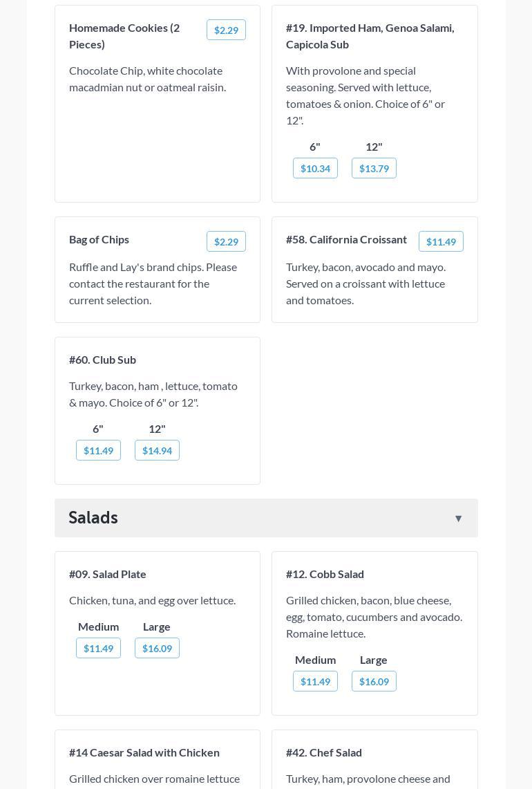Add Homemade Cookies for $2.29
The image size is (532, 789).
(226, 30)
